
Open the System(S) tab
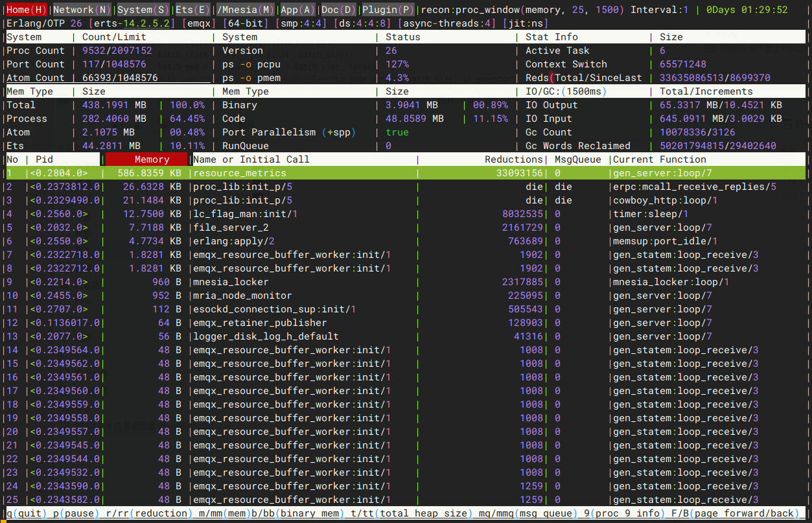pos(143,10)
